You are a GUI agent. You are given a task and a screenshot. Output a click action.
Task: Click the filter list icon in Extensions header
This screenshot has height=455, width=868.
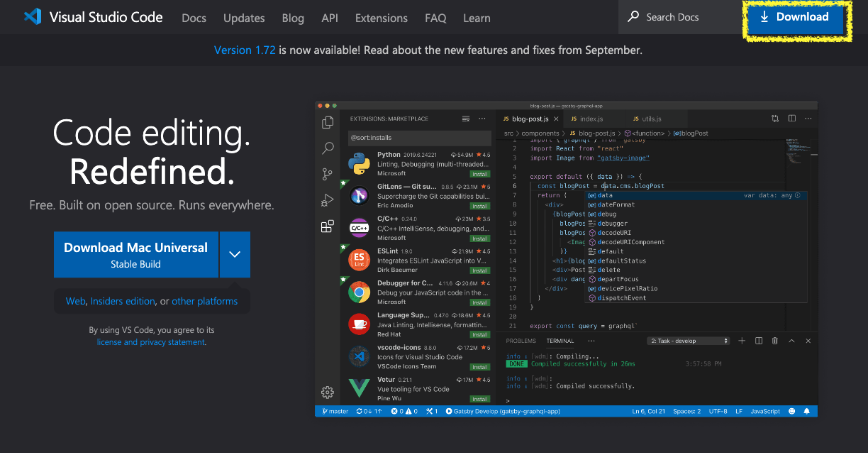click(466, 119)
